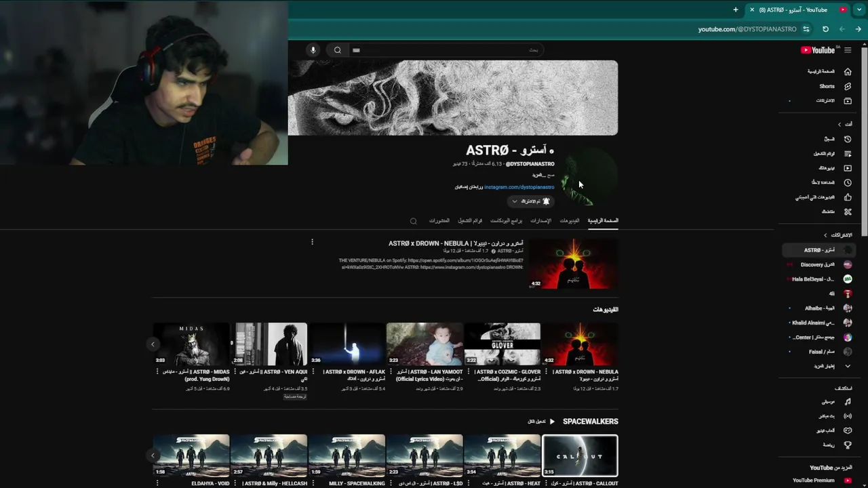Open browser tab list dropdown chevron

point(859,9)
